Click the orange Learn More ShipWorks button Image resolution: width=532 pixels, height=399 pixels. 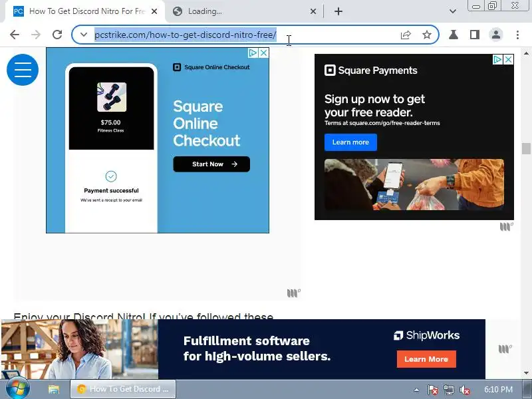426,359
